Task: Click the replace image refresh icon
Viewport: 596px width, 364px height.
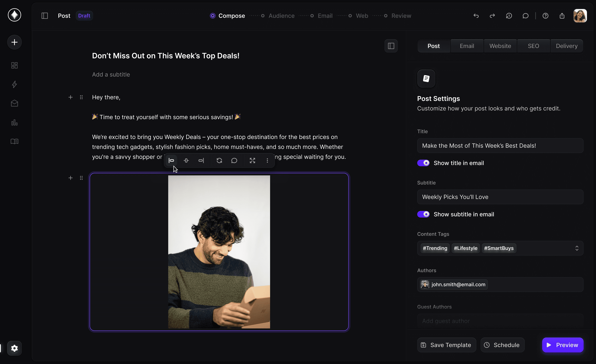Action: (219, 160)
